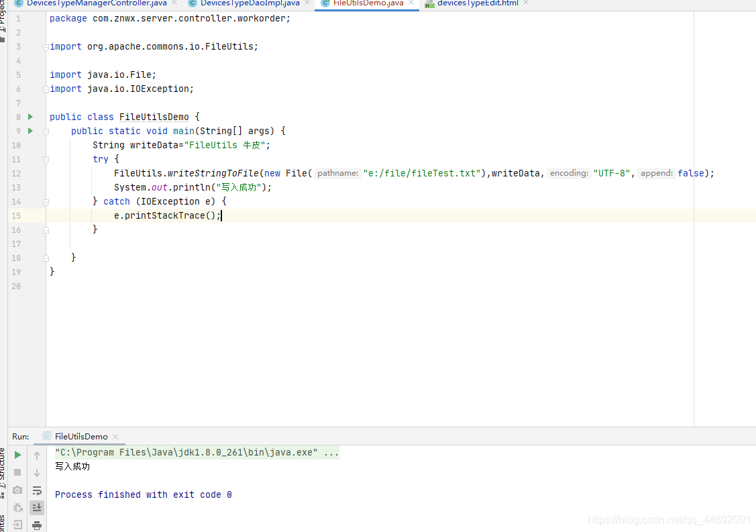Click the System.out.println statement on line 13

pos(193,187)
